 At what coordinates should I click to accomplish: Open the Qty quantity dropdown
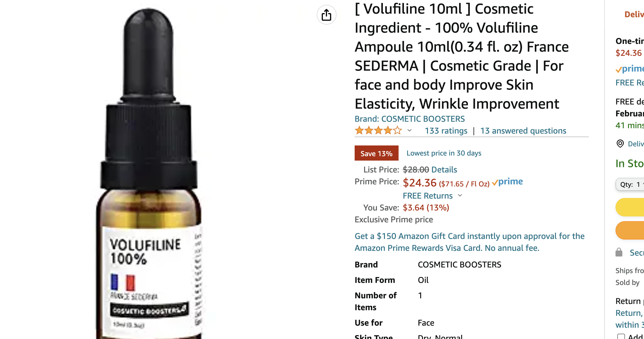pos(630,184)
